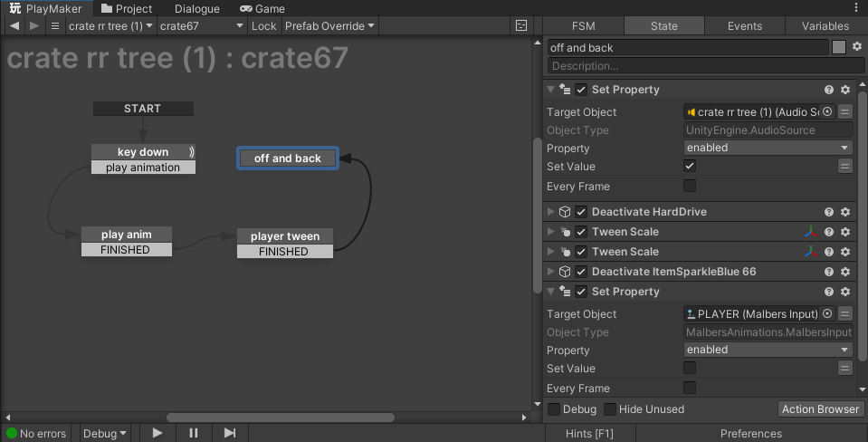Viewport: 868px width, 442px height.
Task: Enable the Hide Unused checkbox
Action: tap(610, 409)
